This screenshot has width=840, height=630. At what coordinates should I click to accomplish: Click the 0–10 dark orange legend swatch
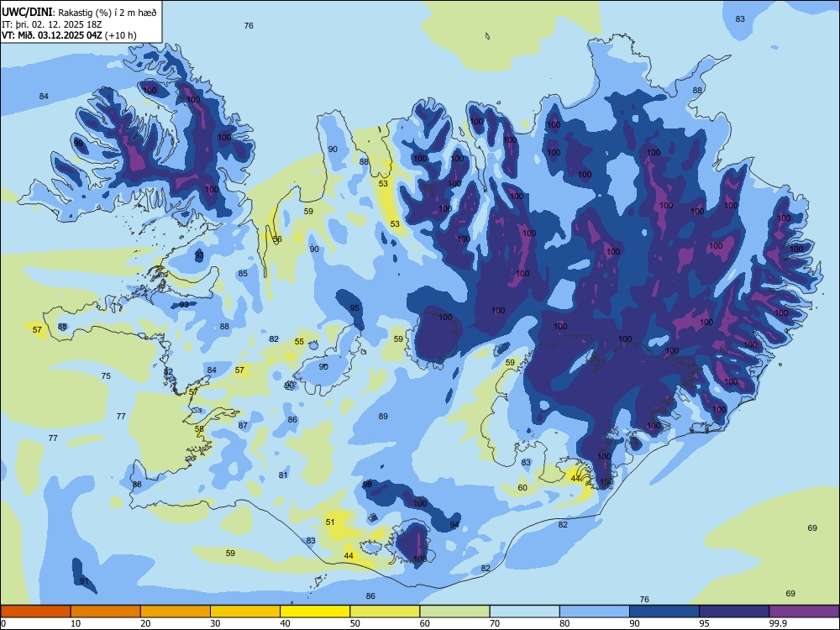pyautogui.click(x=35, y=612)
